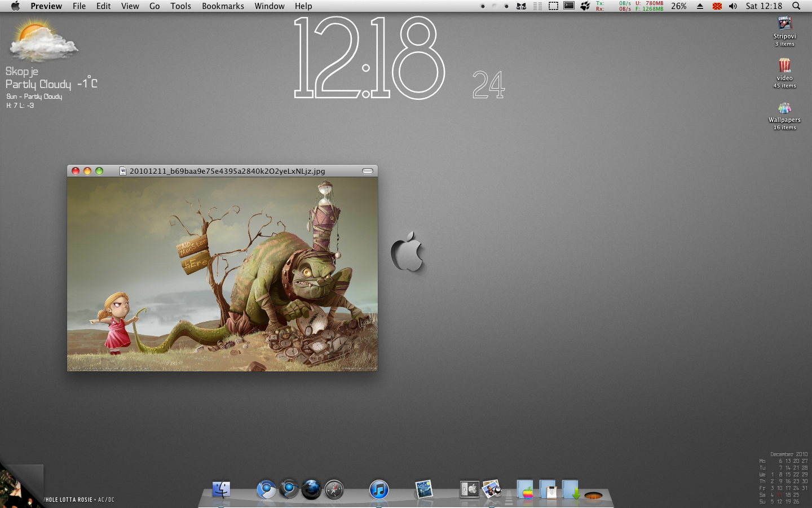Open the View menu
Screen dimensions: 812x508
(130, 6)
